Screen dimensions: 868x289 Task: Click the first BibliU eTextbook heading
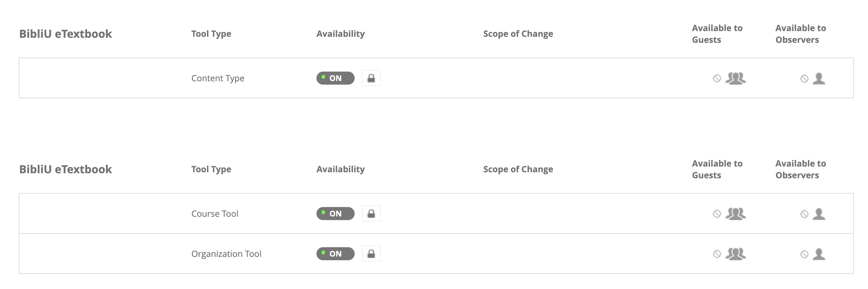(x=65, y=34)
